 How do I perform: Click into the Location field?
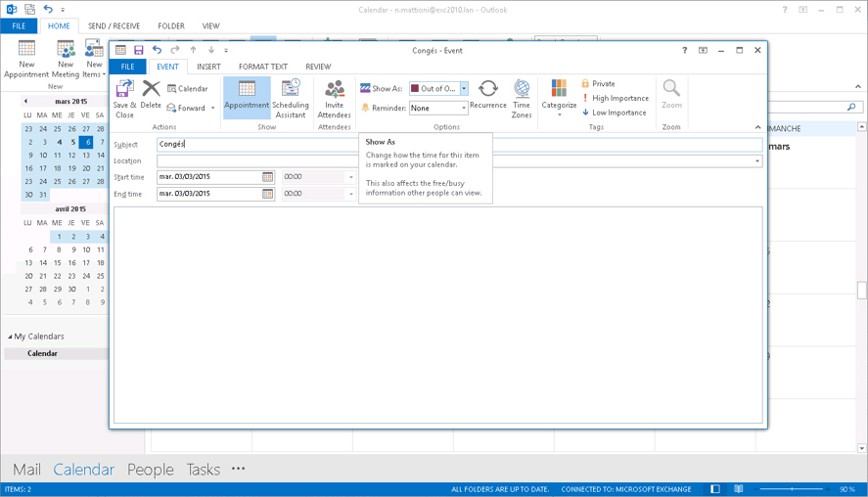click(455, 161)
